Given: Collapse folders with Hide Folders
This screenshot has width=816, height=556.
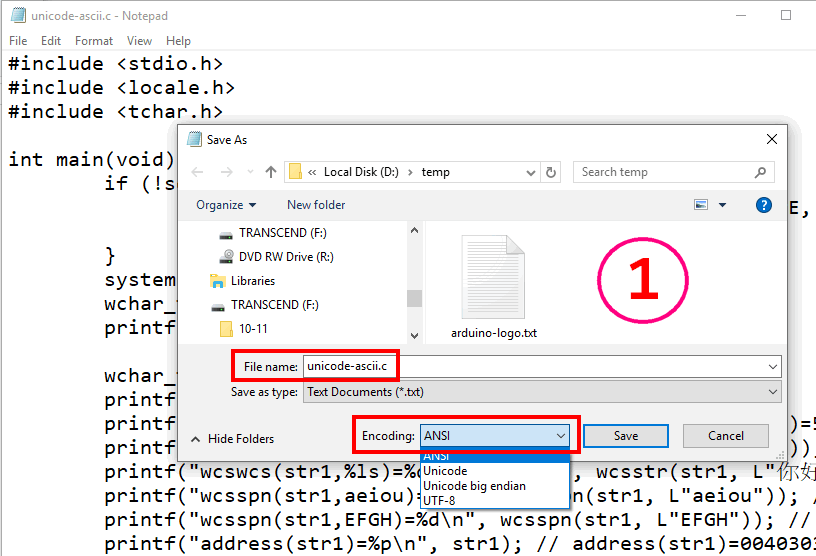Looking at the screenshot, I should pyautogui.click(x=232, y=439).
